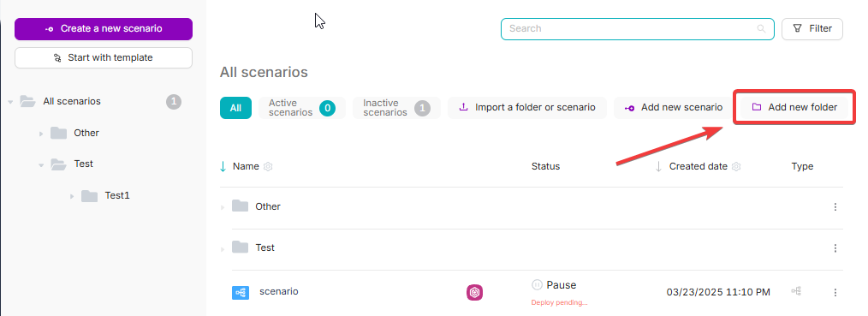Click the Name column header
This screenshot has height=316, width=868.
pos(246,166)
